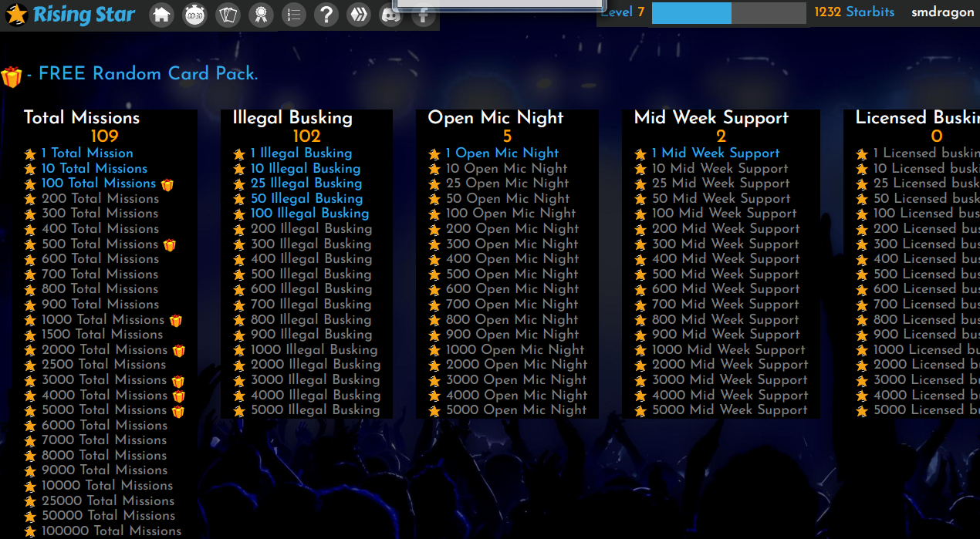Click the Level 7 label
Image resolution: width=980 pixels, height=539 pixels.
[622, 12]
